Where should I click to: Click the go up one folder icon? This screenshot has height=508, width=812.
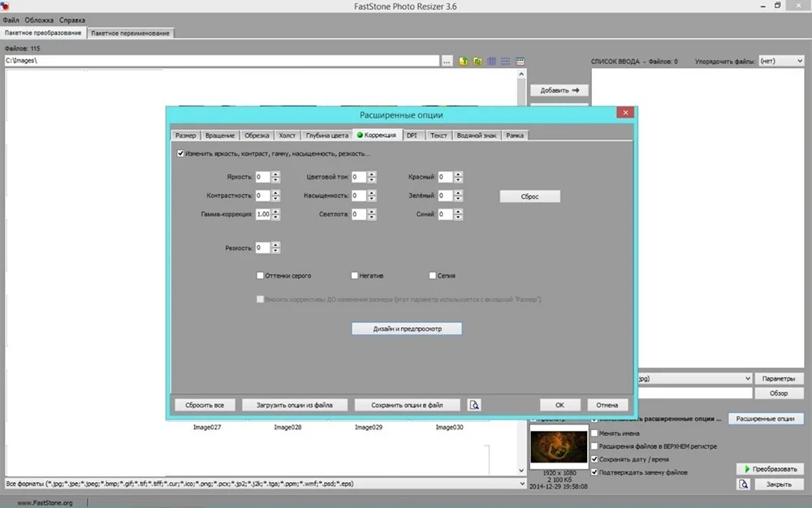click(463, 61)
